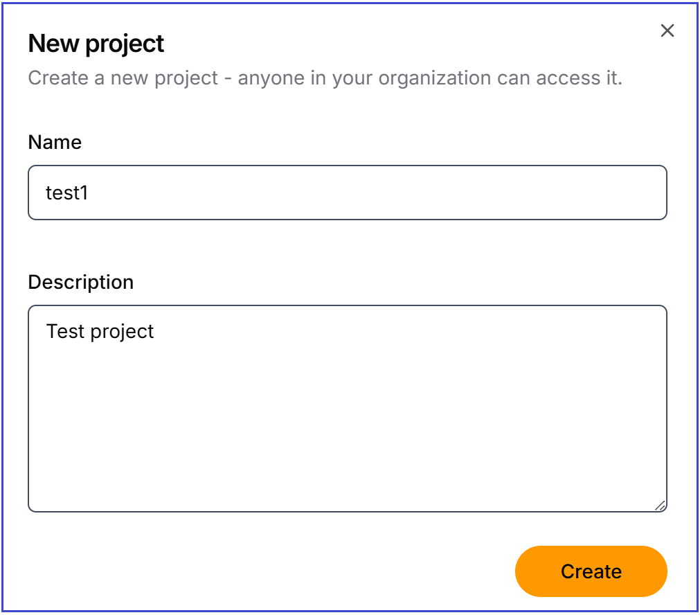Click the "New project" dialog heading

96,44
